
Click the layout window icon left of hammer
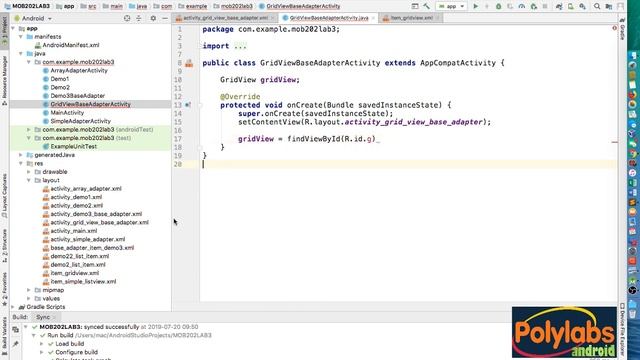[x=415, y=6]
